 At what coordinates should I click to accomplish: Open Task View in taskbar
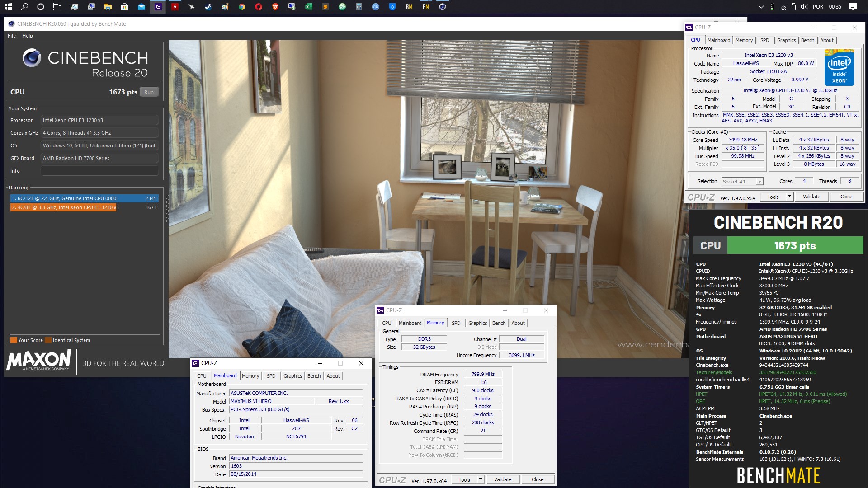[57, 7]
